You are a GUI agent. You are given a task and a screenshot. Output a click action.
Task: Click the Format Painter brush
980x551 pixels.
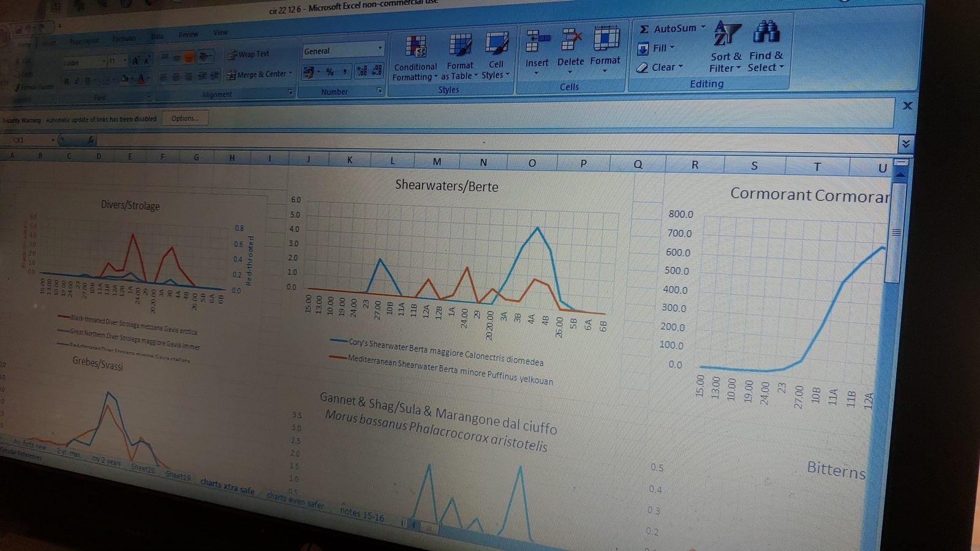18,88
